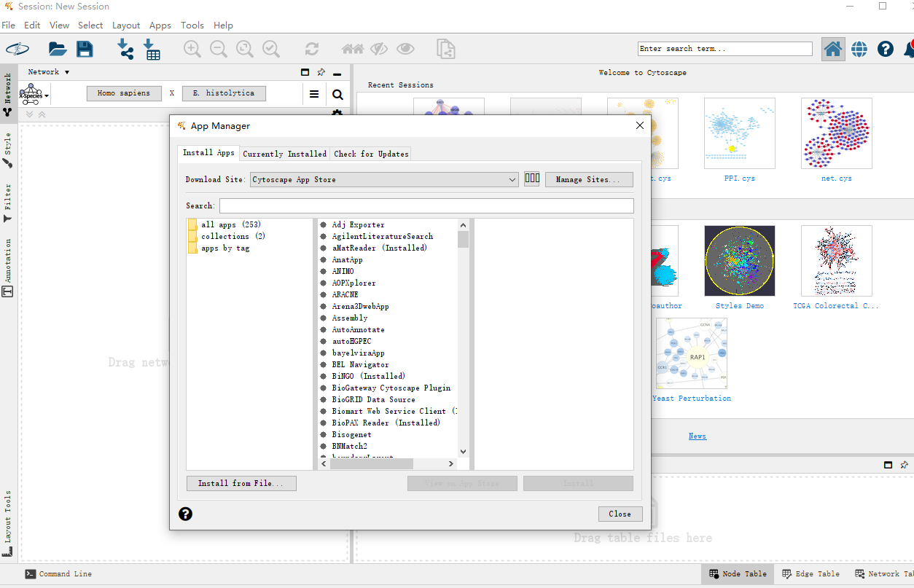Collapse all networks double-chevron up icon
Image resolution: width=914 pixels, height=588 pixels.
coord(42,114)
